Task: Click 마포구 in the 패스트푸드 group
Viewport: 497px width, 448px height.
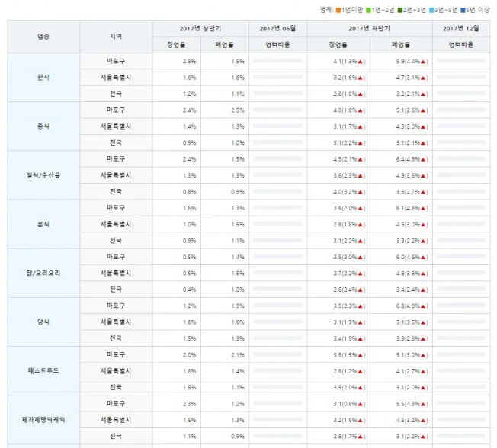Action: tap(116, 354)
